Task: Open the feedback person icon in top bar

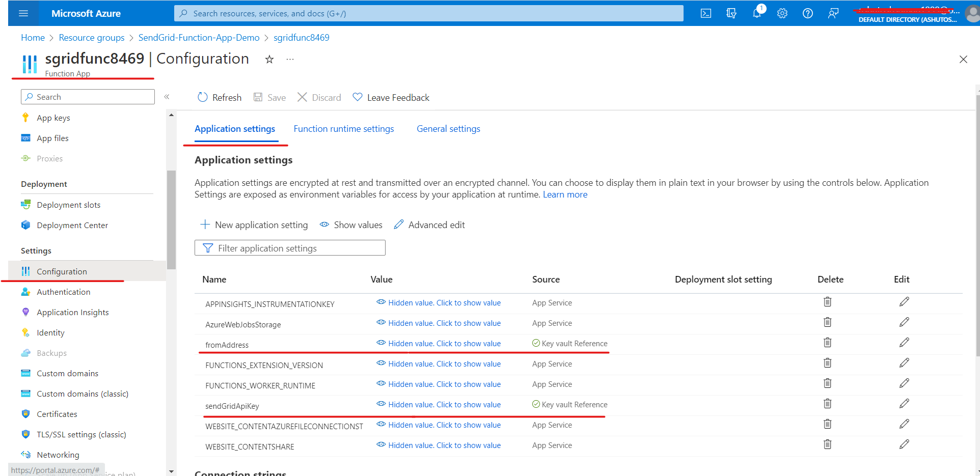Action: point(833,13)
